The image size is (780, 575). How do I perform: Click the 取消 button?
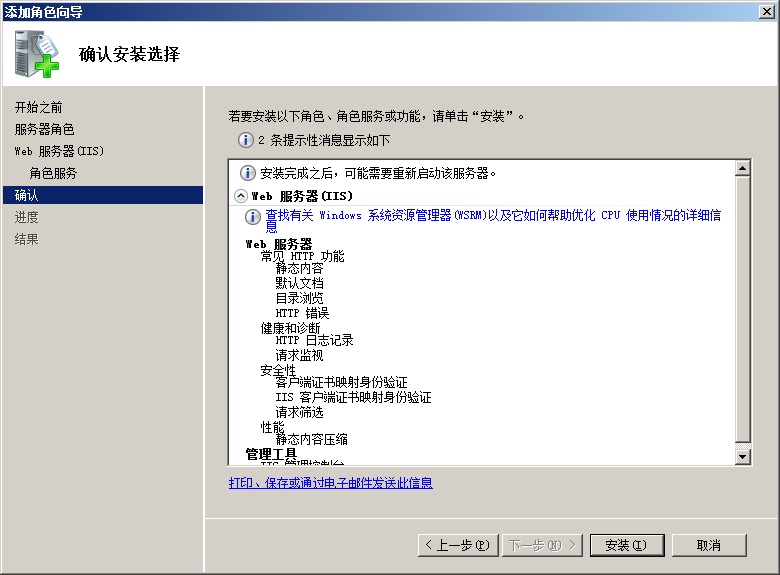[709, 546]
